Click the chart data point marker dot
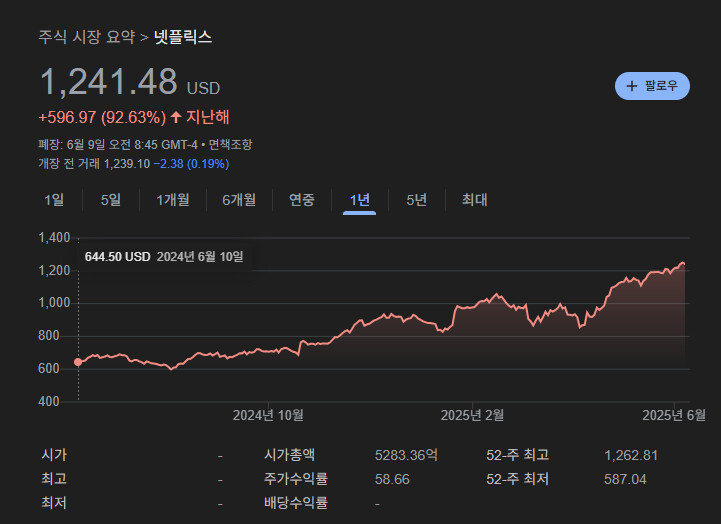The image size is (721, 524). [x=78, y=362]
